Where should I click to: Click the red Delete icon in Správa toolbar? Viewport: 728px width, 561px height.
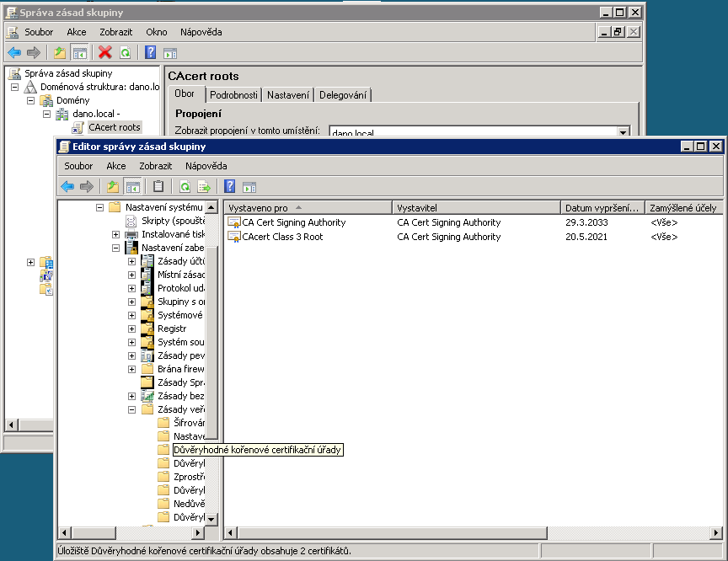click(x=104, y=52)
